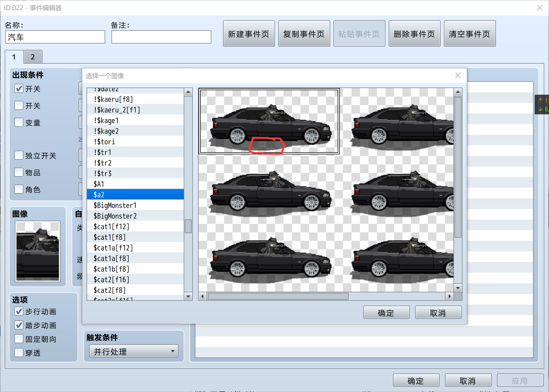Viewport: 549px width, 392px height.
Task: Click right arrow of preview horizontal scrollbar
Action: (x=449, y=296)
